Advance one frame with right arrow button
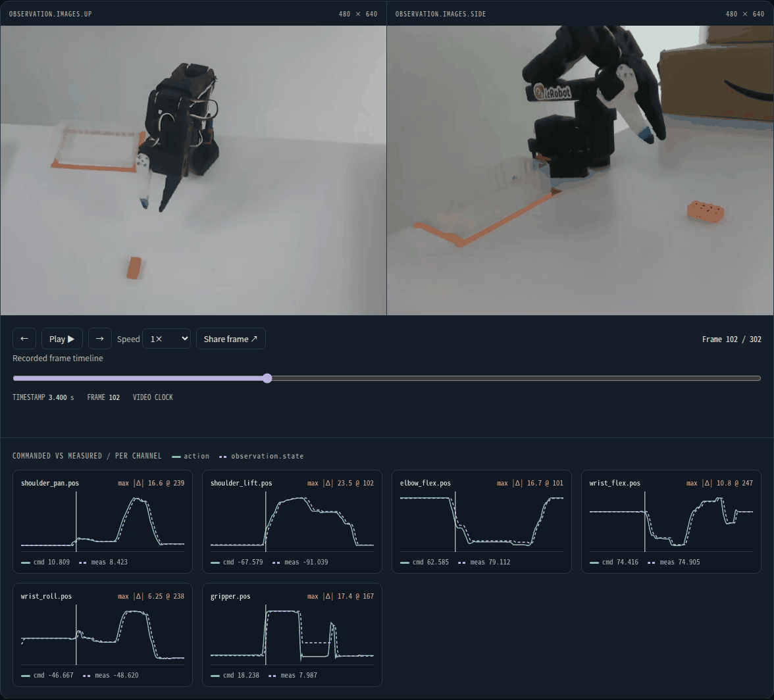774x700 pixels. pyautogui.click(x=100, y=339)
